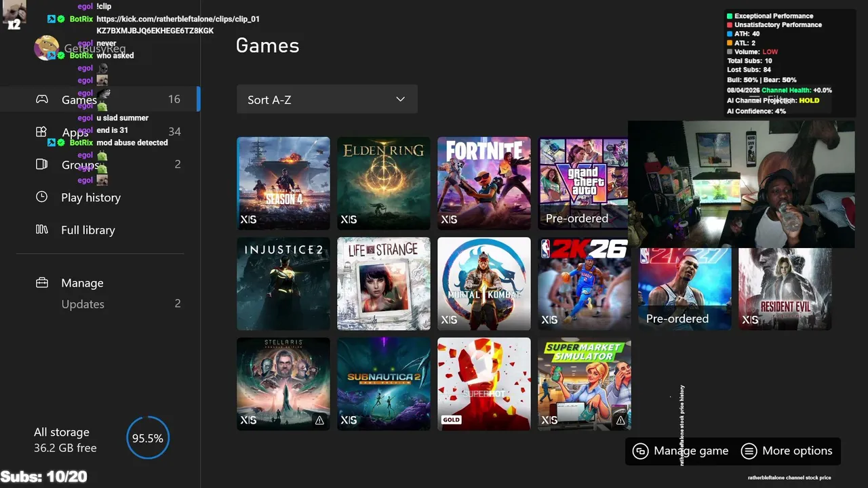Click the Manage game button label
The image size is (868, 488).
691,451
